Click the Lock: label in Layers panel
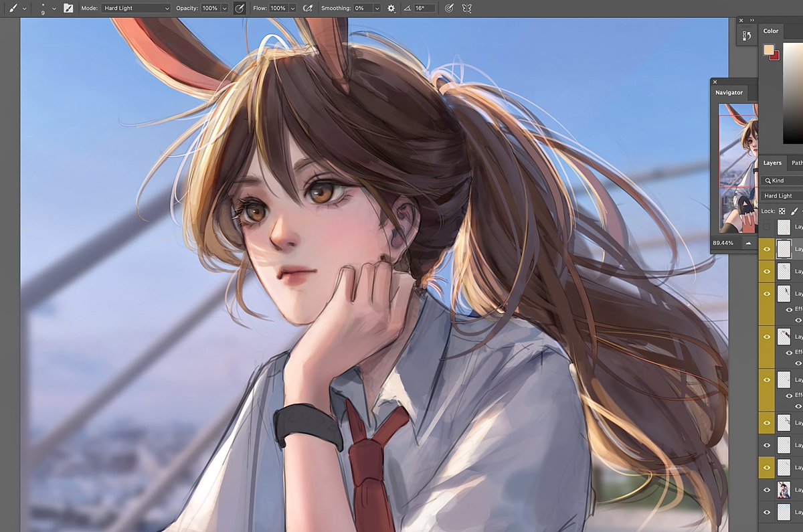Viewport: 803px width, 532px height. click(768, 211)
